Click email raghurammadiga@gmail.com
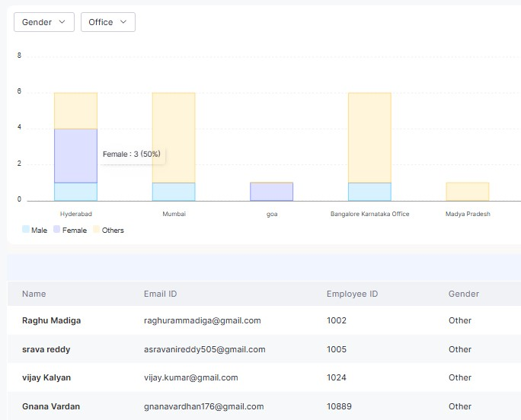The height and width of the screenshot is (420, 521). (x=203, y=320)
